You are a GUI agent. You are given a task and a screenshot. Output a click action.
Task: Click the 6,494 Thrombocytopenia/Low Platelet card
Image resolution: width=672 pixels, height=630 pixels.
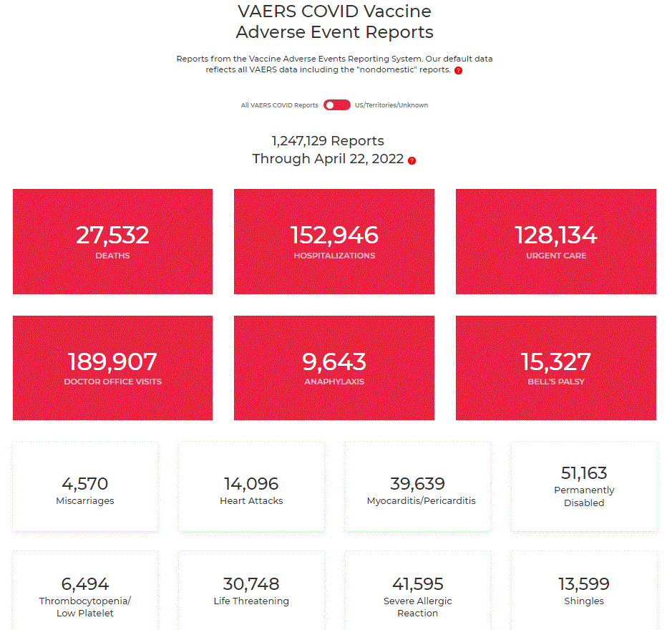click(85, 591)
